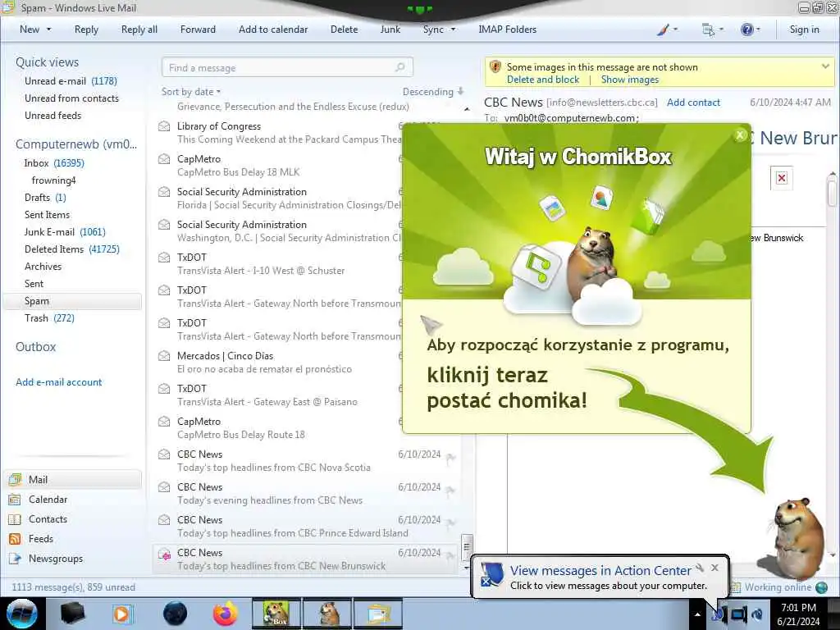The height and width of the screenshot is (630, 840).
Task: Click Add to calendar in the toolbar
Action: [x=273, y=30]
